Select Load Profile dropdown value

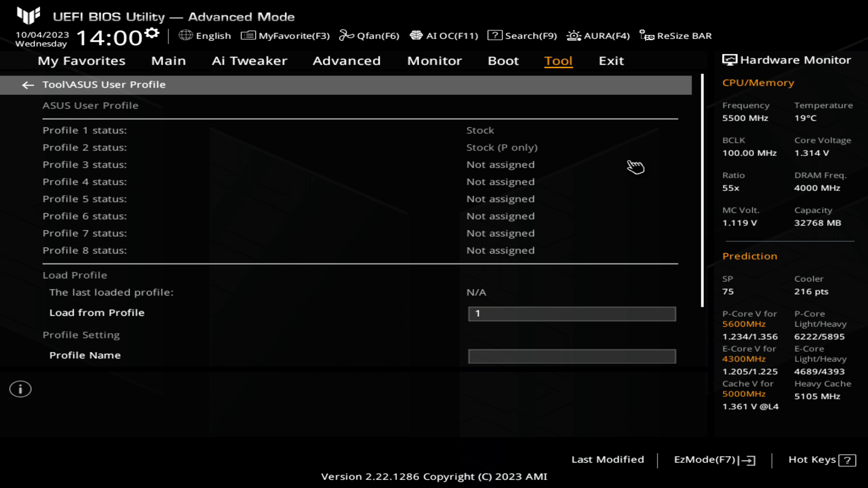[571, 312]
